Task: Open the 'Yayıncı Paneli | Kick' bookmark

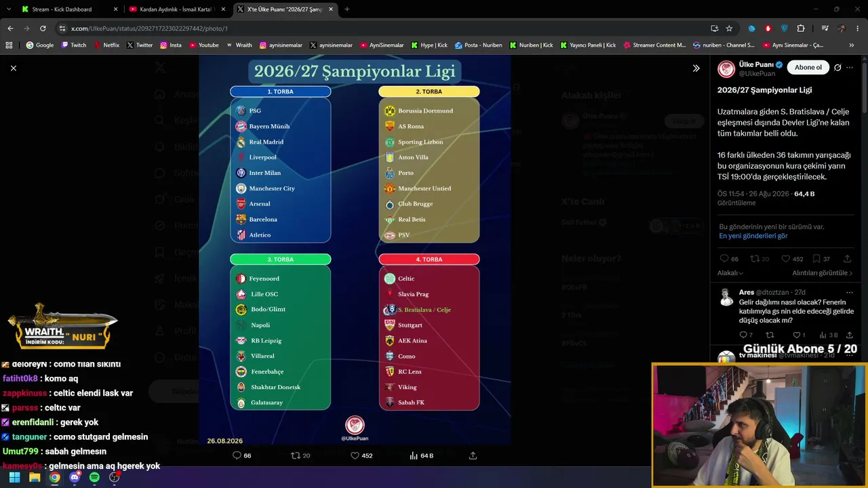Action: pyautogui.click(x=588, y=45)
